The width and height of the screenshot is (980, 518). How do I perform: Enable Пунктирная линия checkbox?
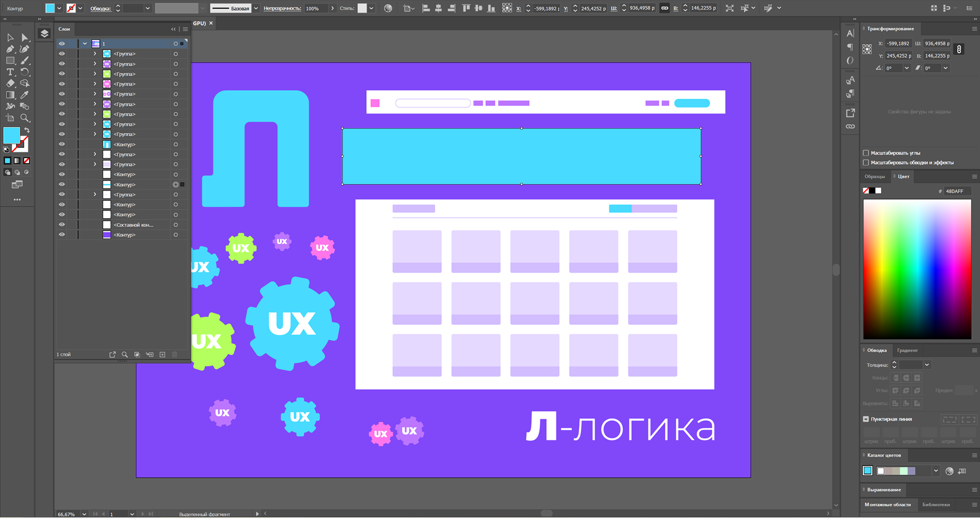click(866, 419)
